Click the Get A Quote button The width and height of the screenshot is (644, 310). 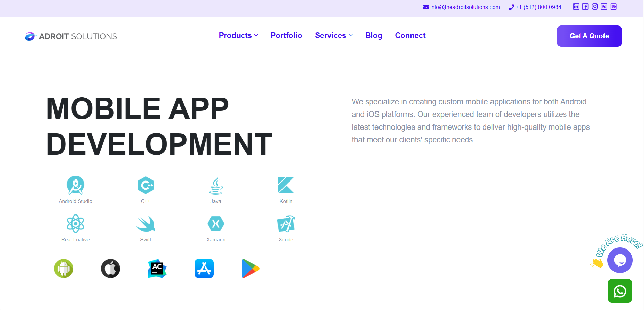589,36
